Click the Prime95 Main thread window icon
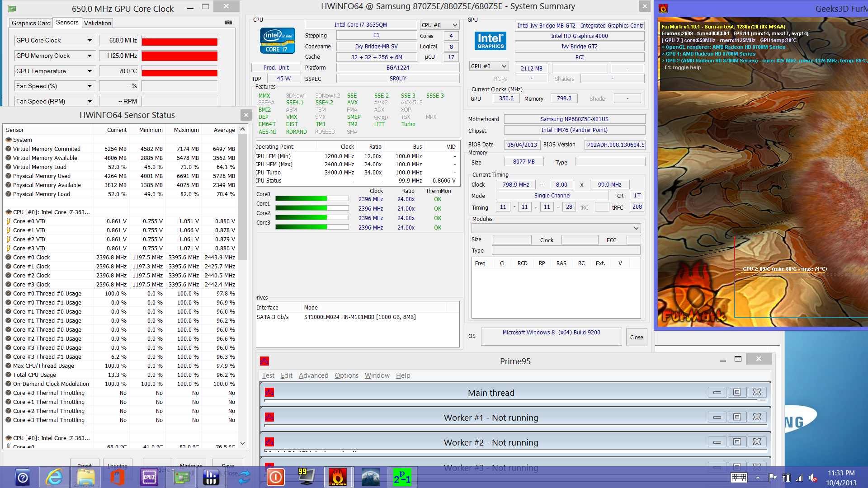Screen dimensions: 868x488 [269, 392]
